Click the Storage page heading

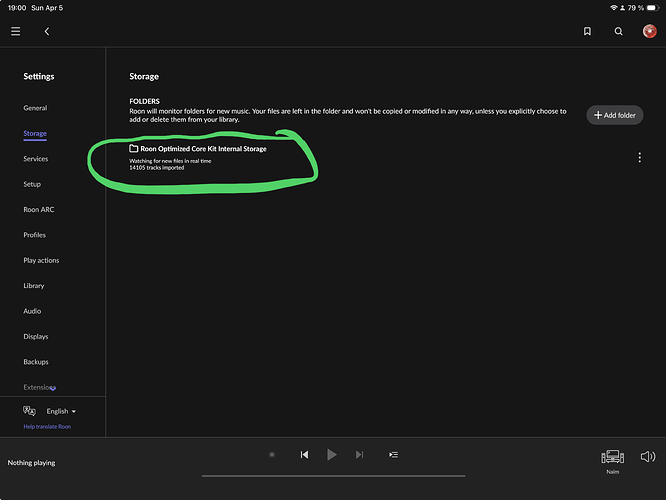pyautogui.click(x=144, y=76)
